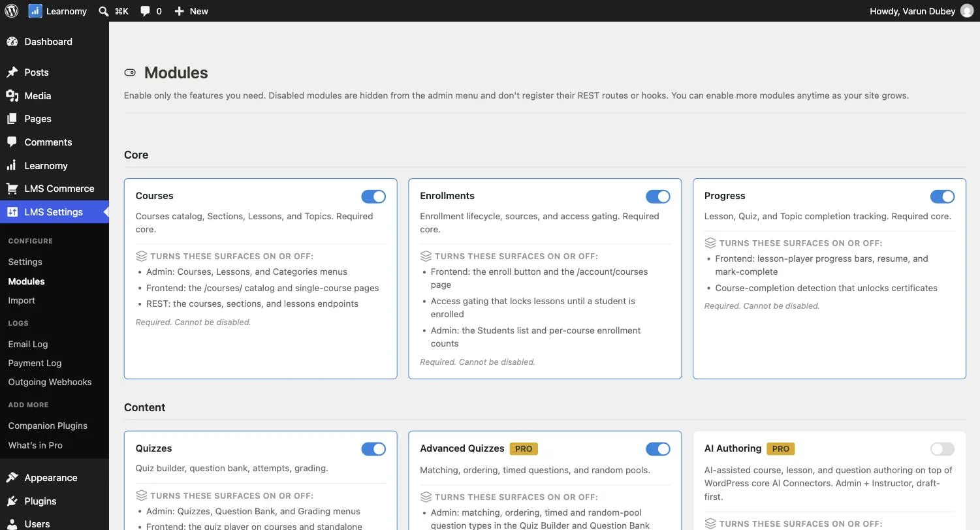Viewport: 980px width, 530px height.
Task: Open Plugins menu item text
Action: coord(40,501)
